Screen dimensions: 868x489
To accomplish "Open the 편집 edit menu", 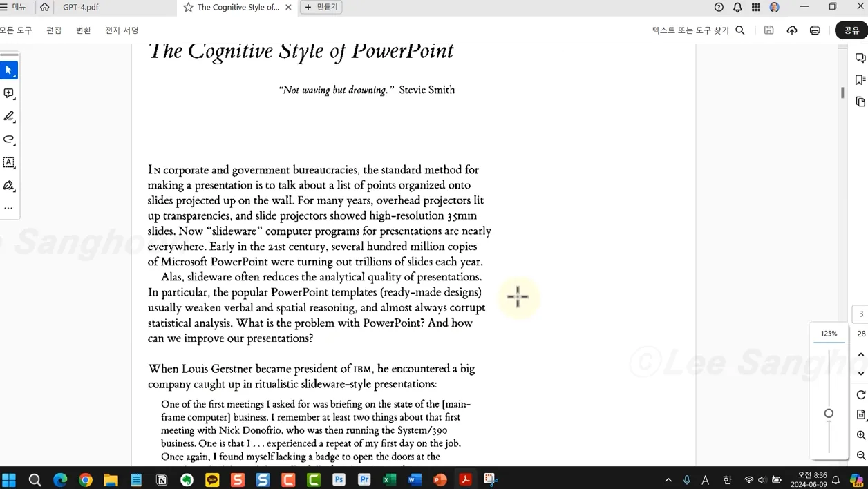I will [x=54, y=30].
